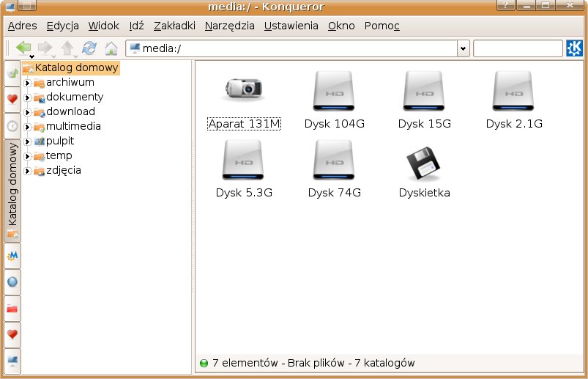The height and width of the screenshot is (379, 588).
Task: Click the sticky window title bar button
Action: point(27,5)
